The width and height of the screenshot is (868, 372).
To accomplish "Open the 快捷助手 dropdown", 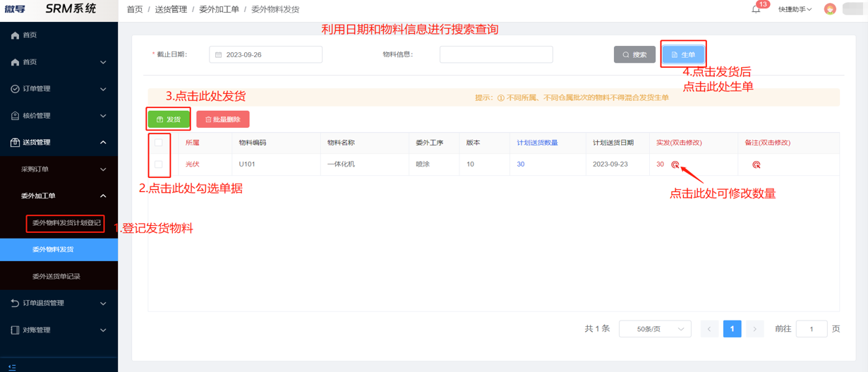I will pyautogui.click(x=795, y=9).
